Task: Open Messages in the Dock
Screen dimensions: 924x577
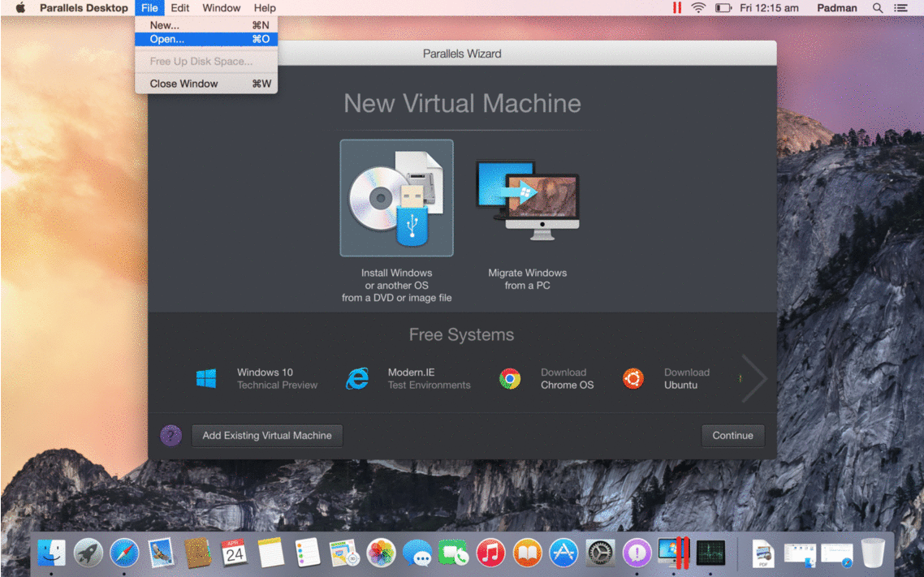Action: tap(417, 553)
